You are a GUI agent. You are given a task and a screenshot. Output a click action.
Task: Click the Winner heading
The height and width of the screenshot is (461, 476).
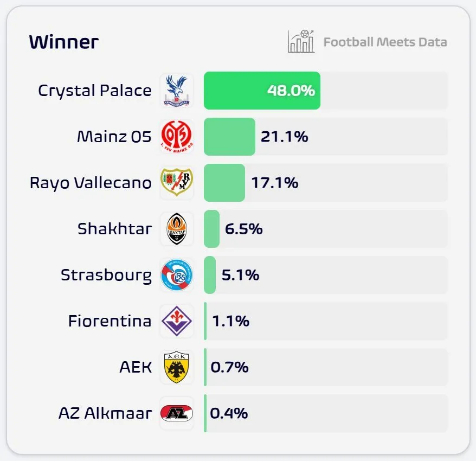[63, 42]
